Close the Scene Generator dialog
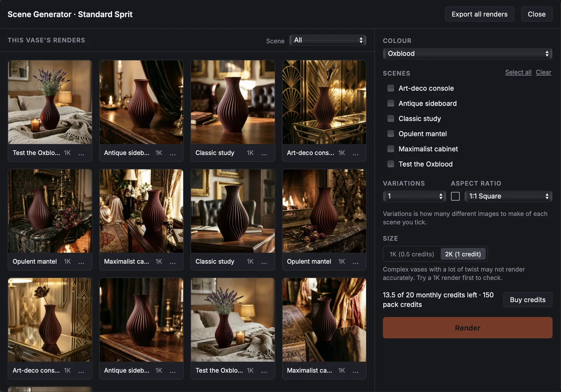Screen dimensions: 561x392 [536, 14]
